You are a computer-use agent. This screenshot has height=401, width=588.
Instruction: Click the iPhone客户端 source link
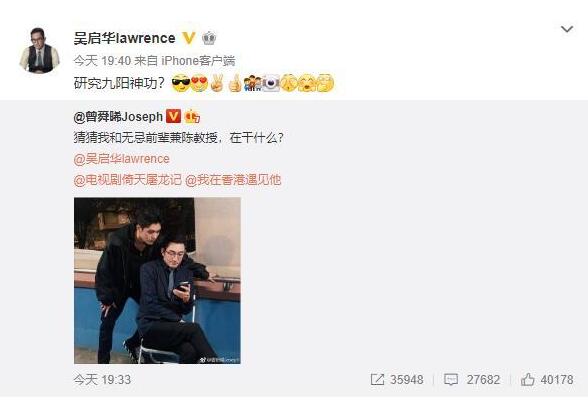click(x=198, y=60)
